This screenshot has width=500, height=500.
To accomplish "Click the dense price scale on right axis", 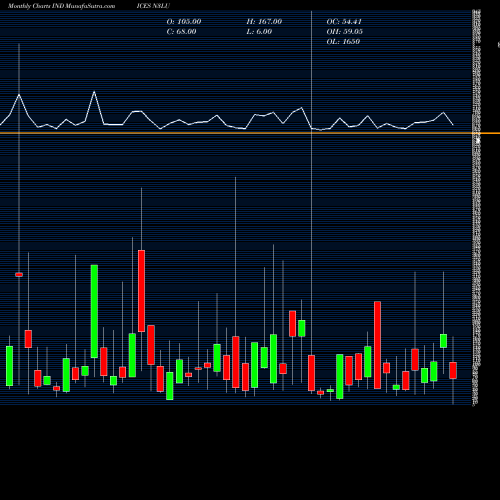I will (x=476, y=207).
